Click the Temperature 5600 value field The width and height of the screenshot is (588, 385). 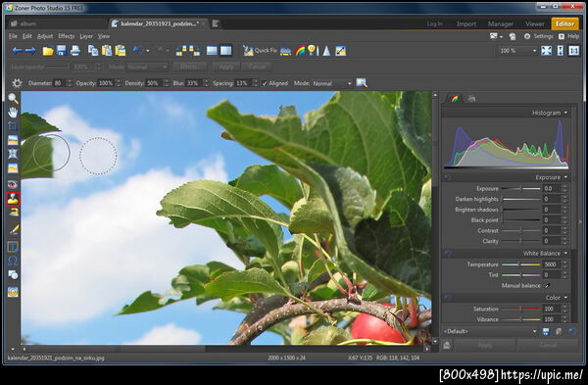click(x=552, y=265)
